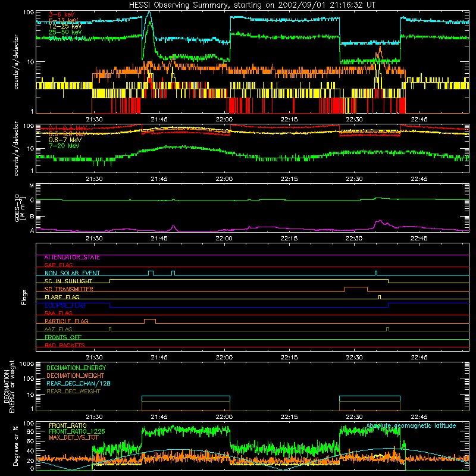Click the 21:45 tick label under the top keV panel

point(159,120)
